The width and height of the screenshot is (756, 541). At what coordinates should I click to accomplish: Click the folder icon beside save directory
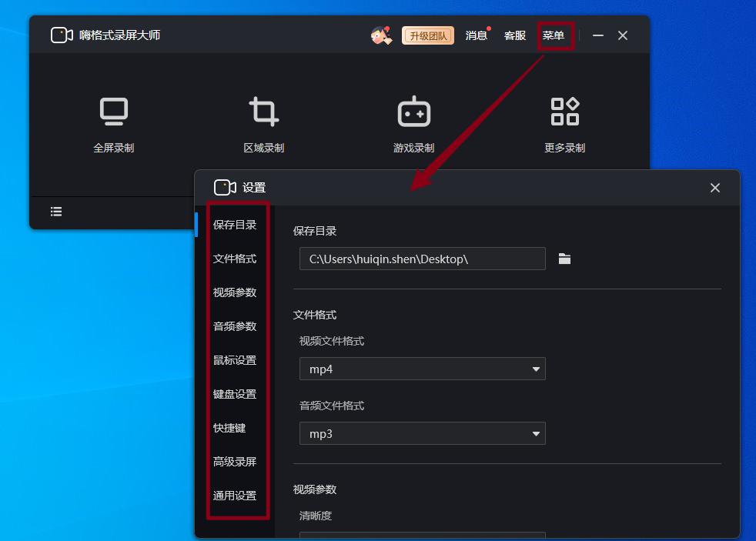pyautogui.click(x=565, y=259)
